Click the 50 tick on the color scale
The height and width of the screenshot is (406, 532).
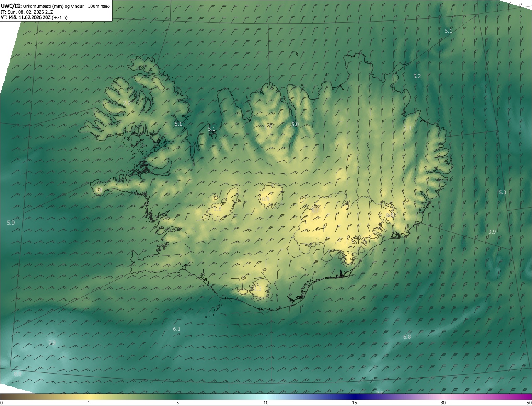(529, 403)
